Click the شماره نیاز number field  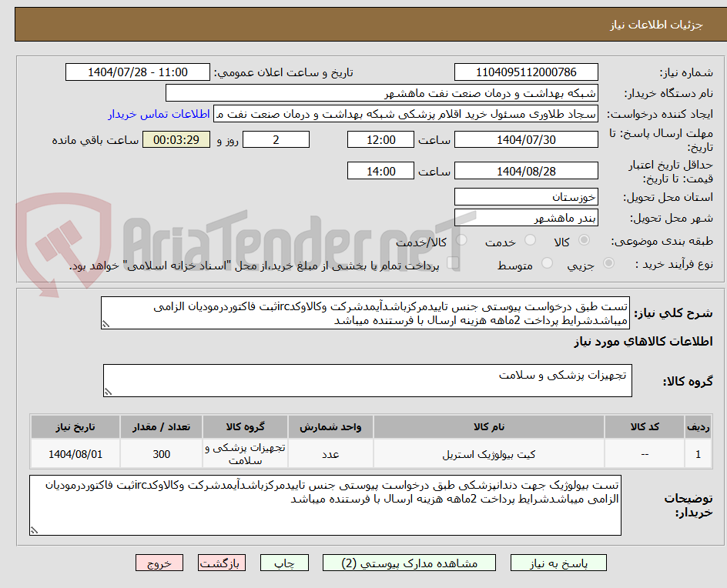[x=526, y=72]
